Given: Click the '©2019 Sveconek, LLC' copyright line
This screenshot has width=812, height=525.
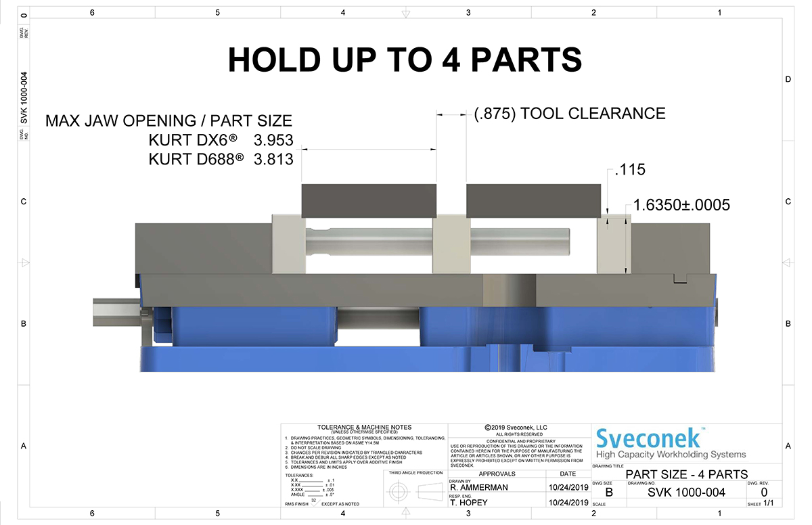Looking at the screenshot, I should pos(516,428).
